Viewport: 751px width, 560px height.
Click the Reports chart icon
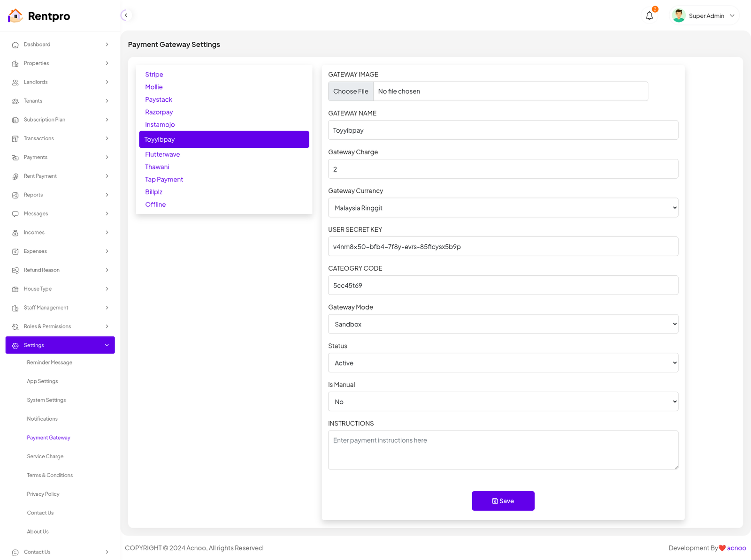[x=15, y=195]
